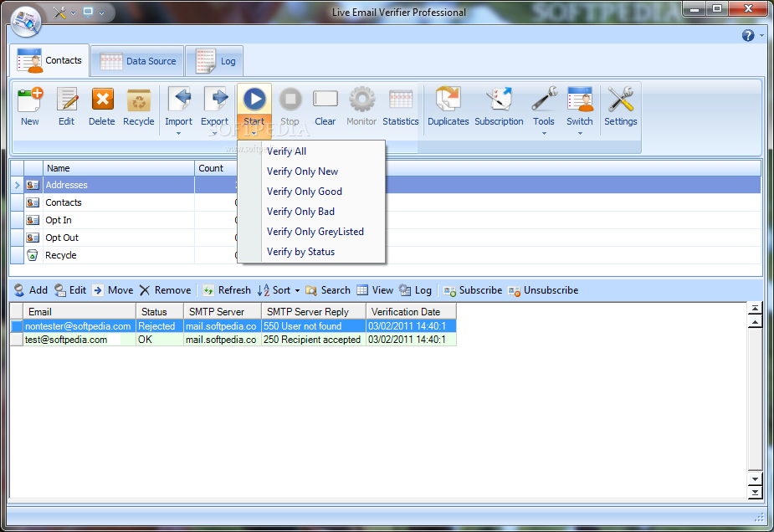The image size is (774, 532).
Task: Expand the Switch dropdown arrow
Action: (580, 133)
